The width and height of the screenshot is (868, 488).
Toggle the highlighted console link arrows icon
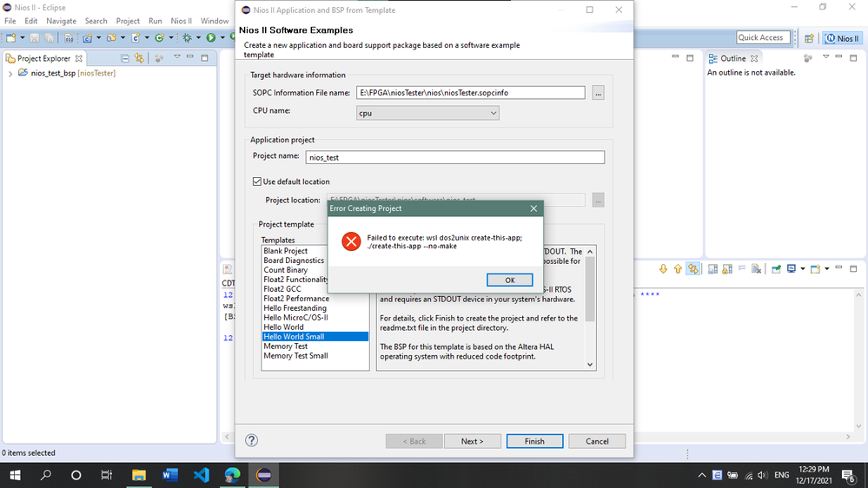[x=693, y=269]
